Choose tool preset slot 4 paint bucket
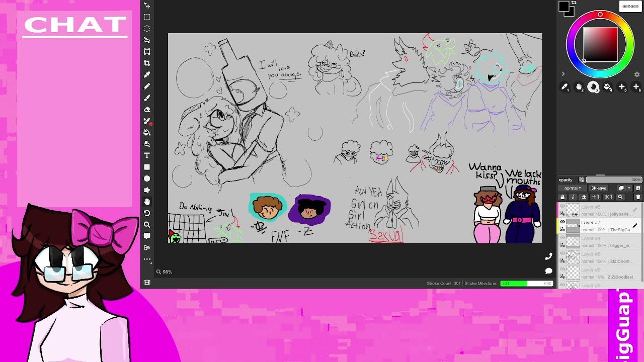 (x=608, y=87)
